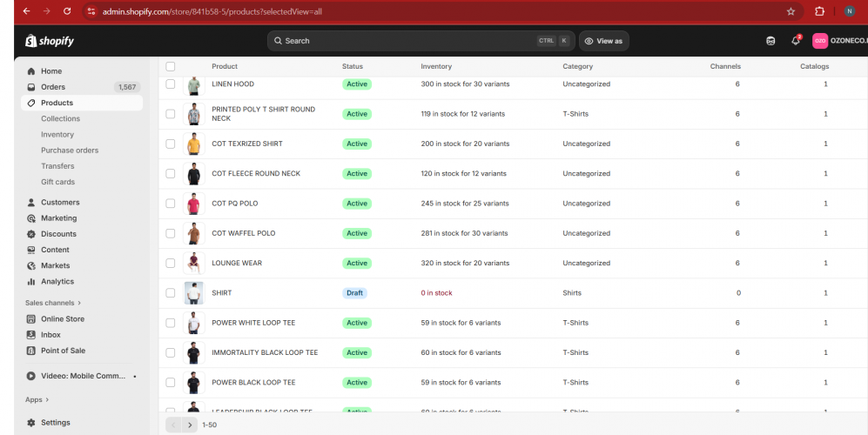This screenshot has height=435, width=868.
Task: Click the Settings gear icon
Action: 31,422
